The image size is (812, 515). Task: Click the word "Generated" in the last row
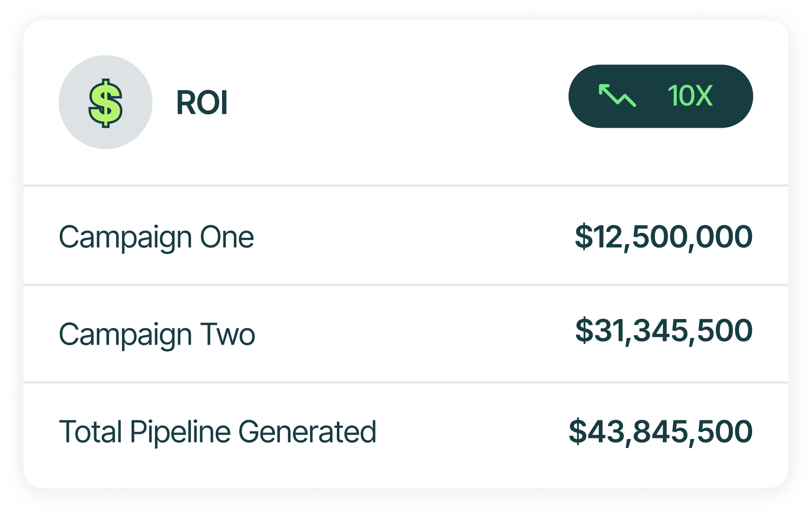pos(307,432)
